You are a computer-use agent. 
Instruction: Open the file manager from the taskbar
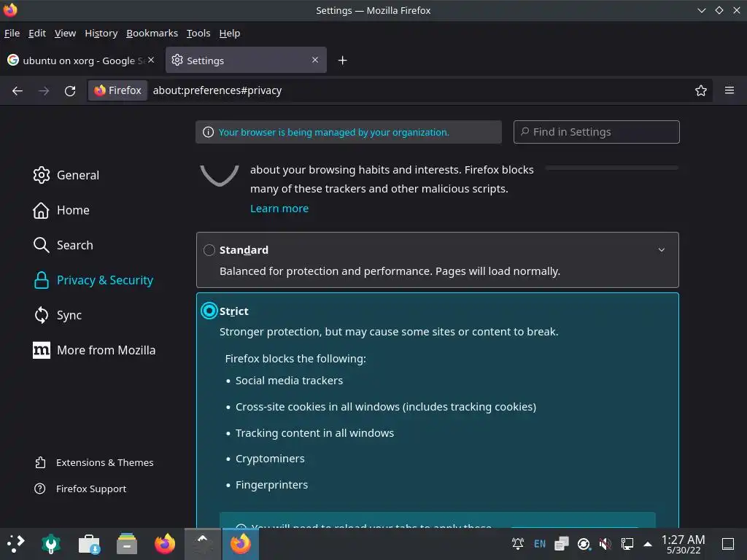127,544
